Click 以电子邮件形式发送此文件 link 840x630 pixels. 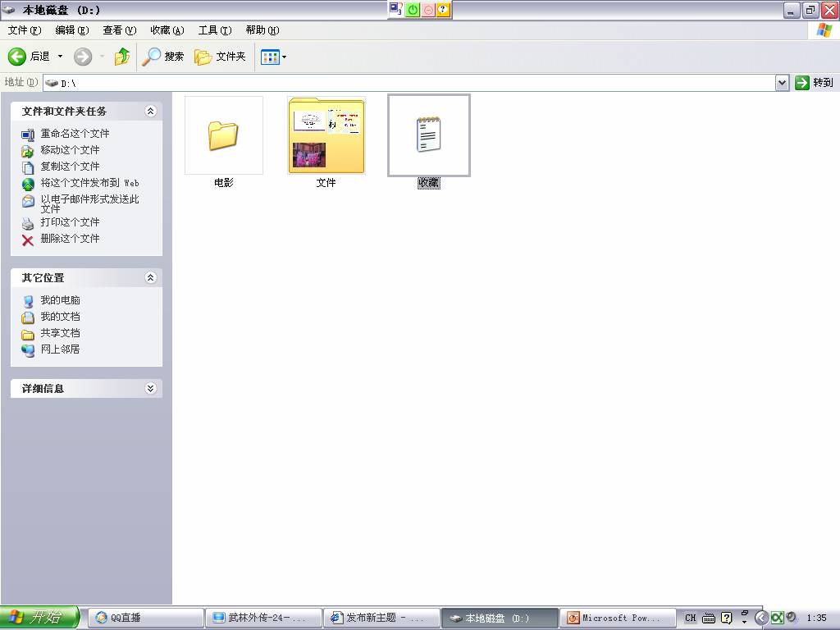[90, 203]
